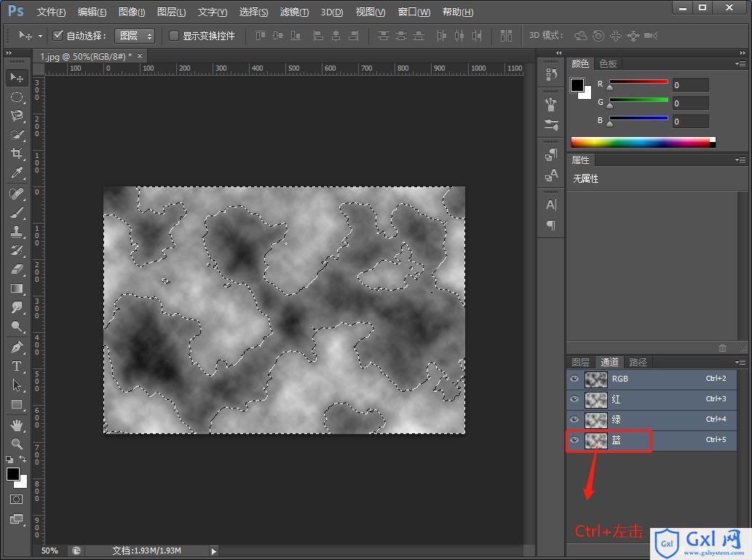Select the Move tool in toolbox

coord(17,78)
